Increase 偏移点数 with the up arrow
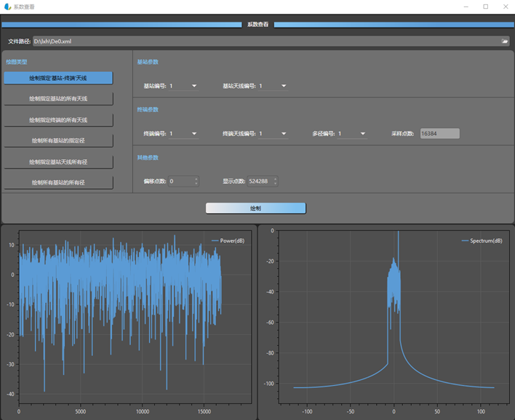This screenshot has height=420, width=515. pos(196,179)
